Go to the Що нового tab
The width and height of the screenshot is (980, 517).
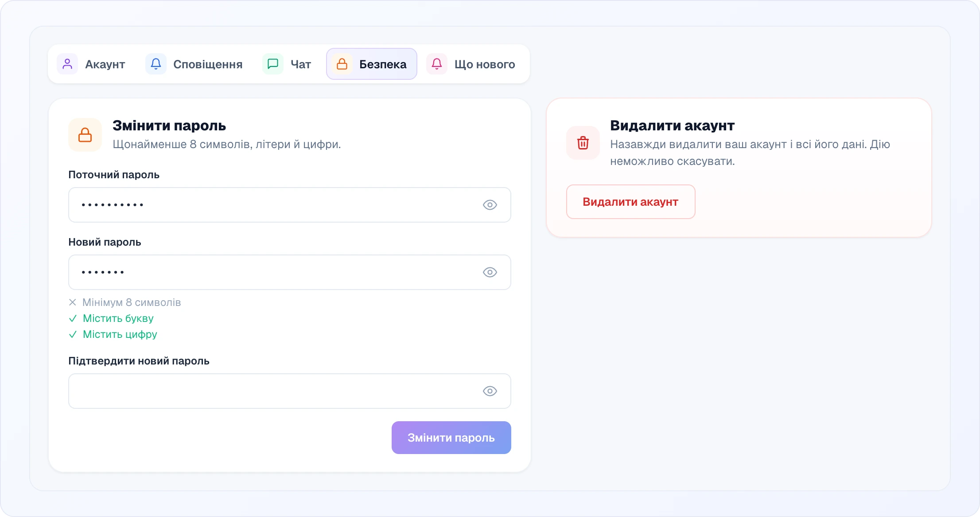point(471,64)
